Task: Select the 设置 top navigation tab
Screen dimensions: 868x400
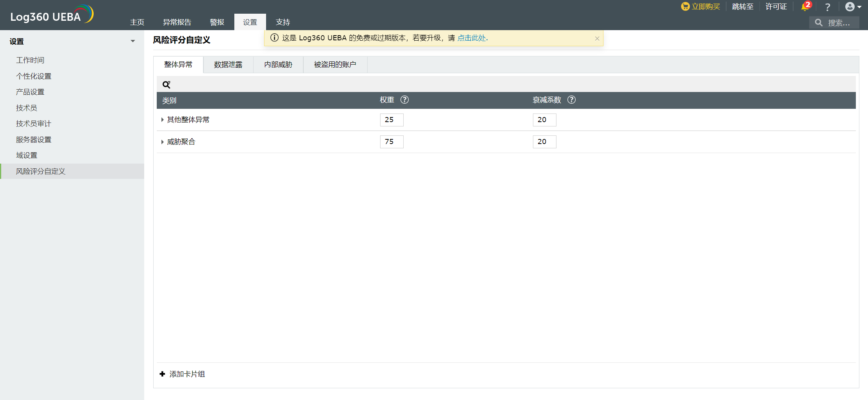Action: [250, 22]
